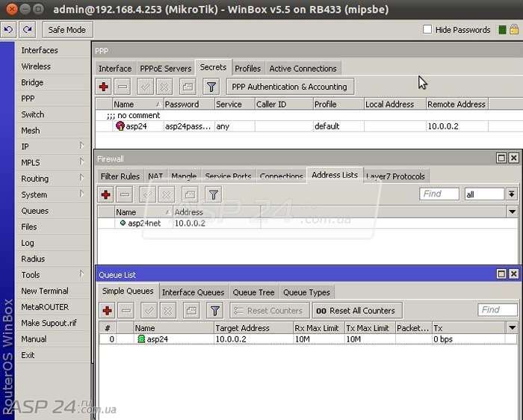The width and height of the screenshot is (523, 420).
Task: Click the Firewall Find input field
Action: tap(439, 194)
